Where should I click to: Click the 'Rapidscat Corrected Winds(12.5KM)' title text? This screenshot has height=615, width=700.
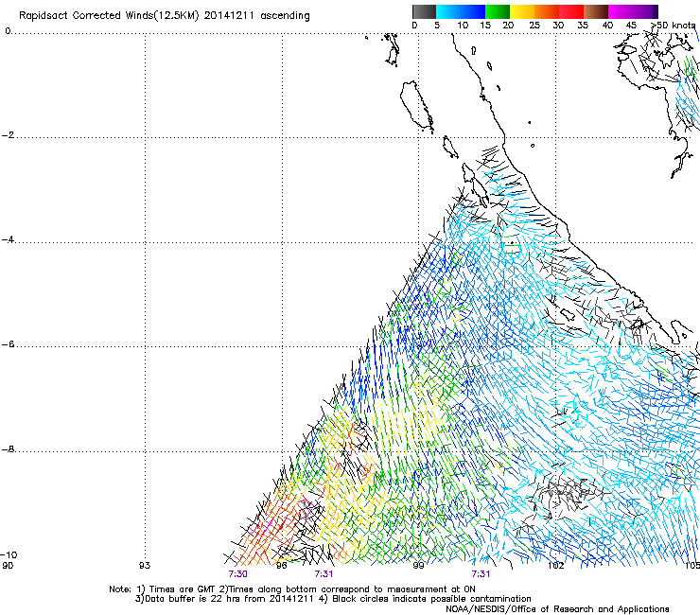(x=109, y=15)
